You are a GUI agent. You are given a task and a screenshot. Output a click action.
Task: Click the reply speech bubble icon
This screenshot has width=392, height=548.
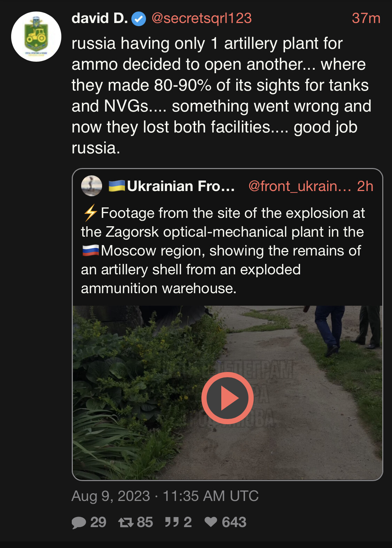click(79, 522)
